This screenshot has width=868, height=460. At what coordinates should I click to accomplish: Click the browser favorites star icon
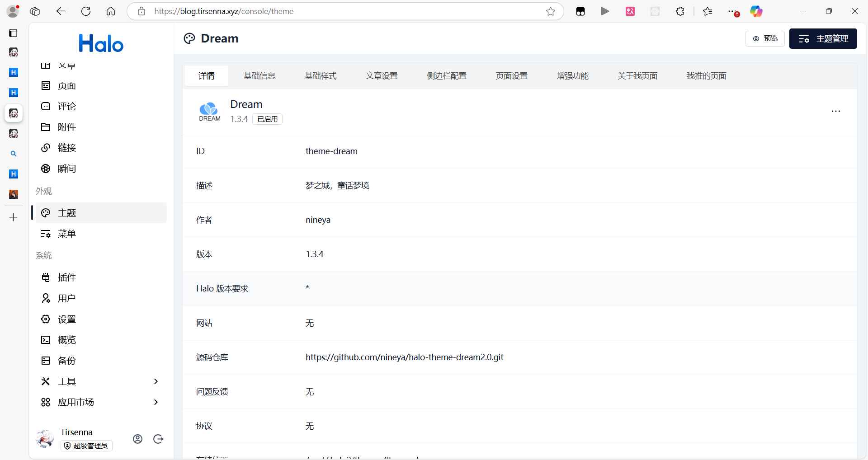click(550, 11)
